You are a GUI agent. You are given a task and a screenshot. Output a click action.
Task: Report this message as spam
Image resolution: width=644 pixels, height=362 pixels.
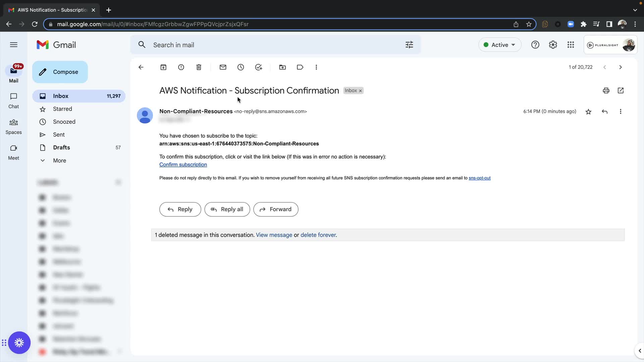(x=181, y=67)
